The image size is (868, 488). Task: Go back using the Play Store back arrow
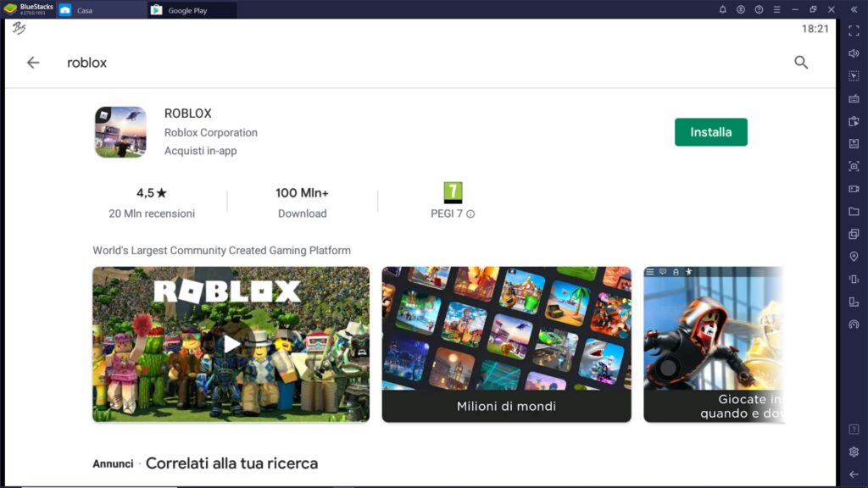tap(31, 62)
